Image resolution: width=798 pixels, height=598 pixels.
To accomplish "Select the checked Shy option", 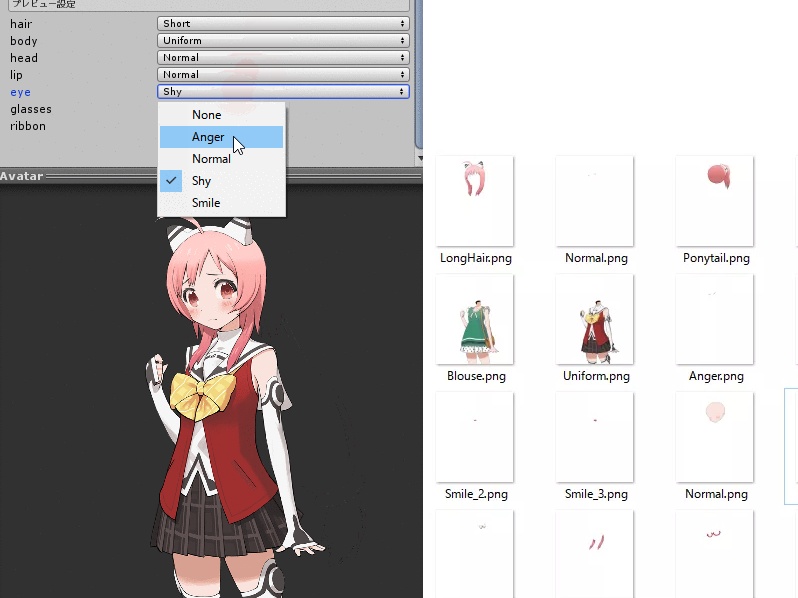I will pos(221,181).
